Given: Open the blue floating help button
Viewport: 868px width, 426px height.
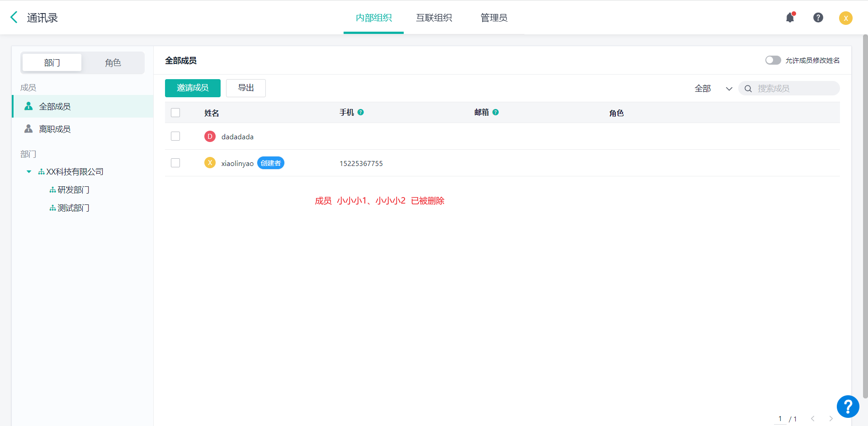Looking at the screenshot, I should click(848, 406).
